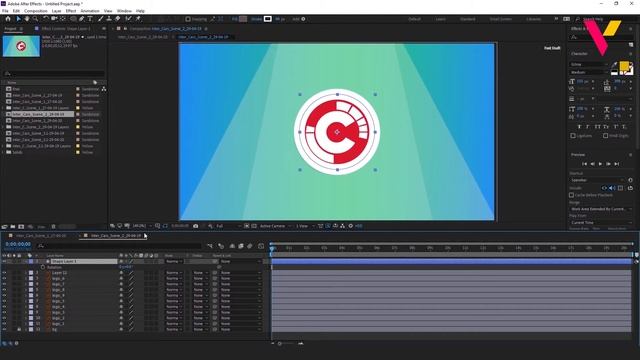The height and width of the screenshot is (360, 640).
Task: Open the font family dropdown in Character panel
Action: click(x=588, y=64)
